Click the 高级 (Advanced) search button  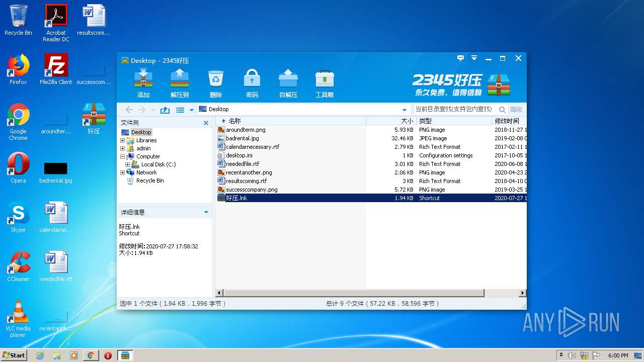pos(516,110)
